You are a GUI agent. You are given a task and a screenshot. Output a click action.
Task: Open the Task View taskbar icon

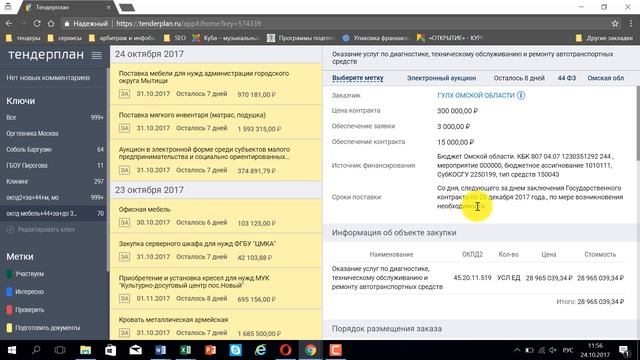[x=60, y=350]
